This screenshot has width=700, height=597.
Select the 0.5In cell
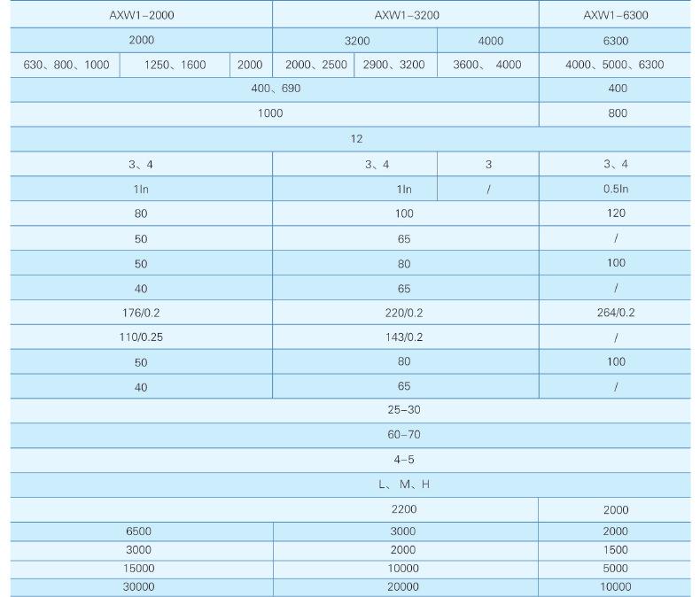[615, 189]
